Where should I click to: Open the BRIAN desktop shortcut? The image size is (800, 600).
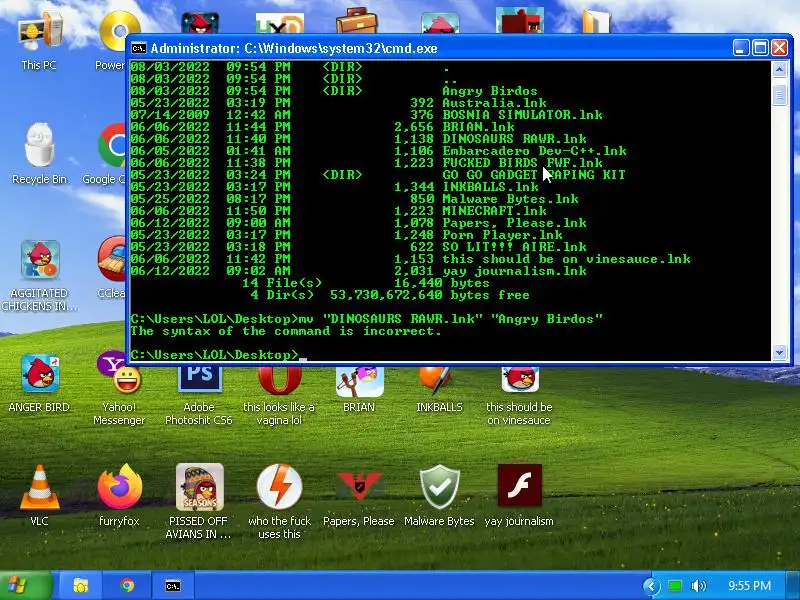point(359,389)
